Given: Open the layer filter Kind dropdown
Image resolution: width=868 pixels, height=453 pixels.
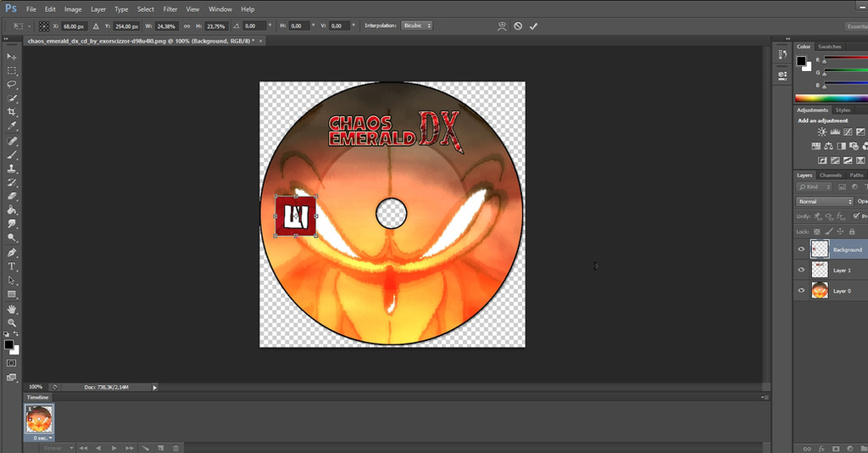Looking at the screenshot, I should coord(815,187).
